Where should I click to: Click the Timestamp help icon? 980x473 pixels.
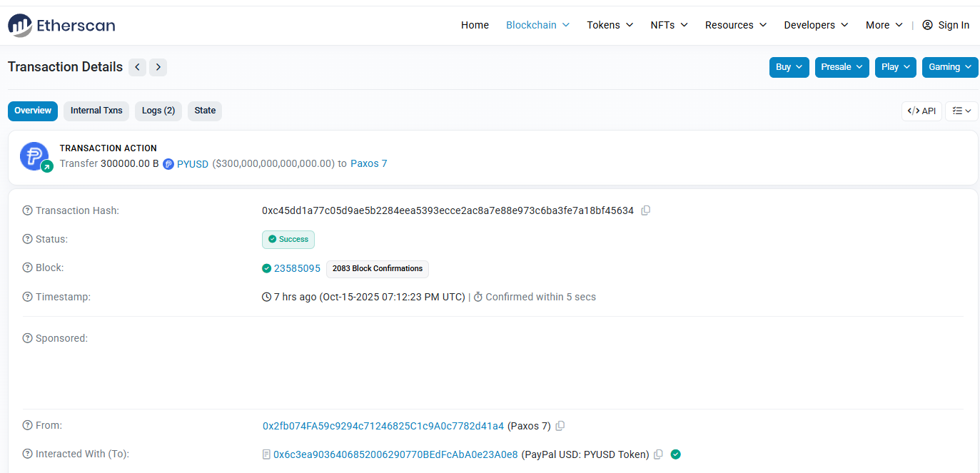28,297
